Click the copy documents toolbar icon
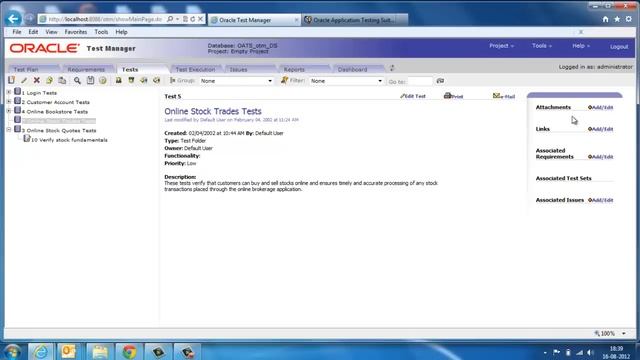 (x=62, y=80)
